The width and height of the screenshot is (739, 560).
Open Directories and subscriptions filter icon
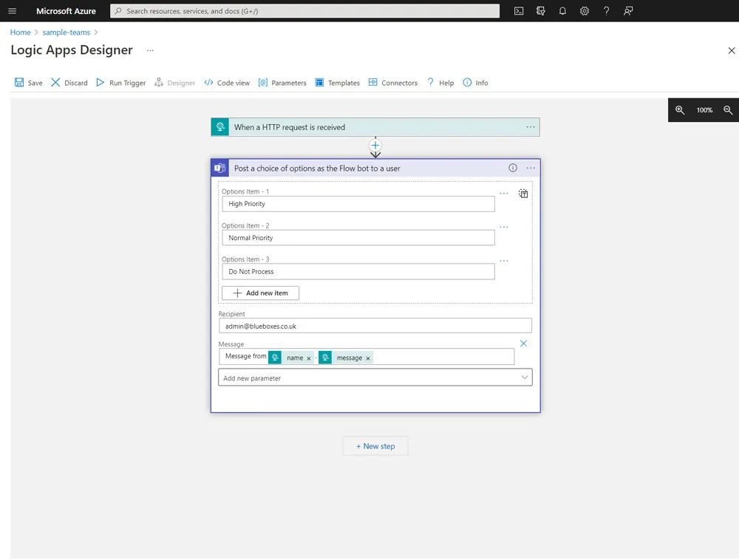(x=541, y=11)
